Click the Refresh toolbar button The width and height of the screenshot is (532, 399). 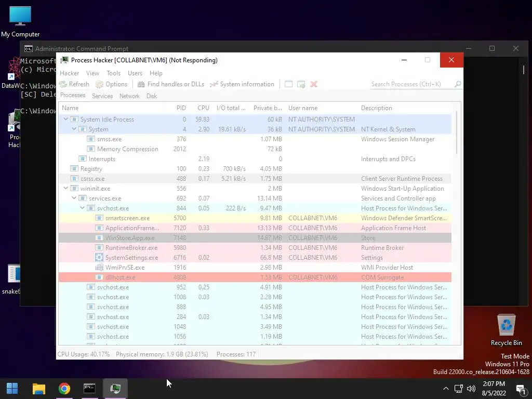(x=74, y=84)
